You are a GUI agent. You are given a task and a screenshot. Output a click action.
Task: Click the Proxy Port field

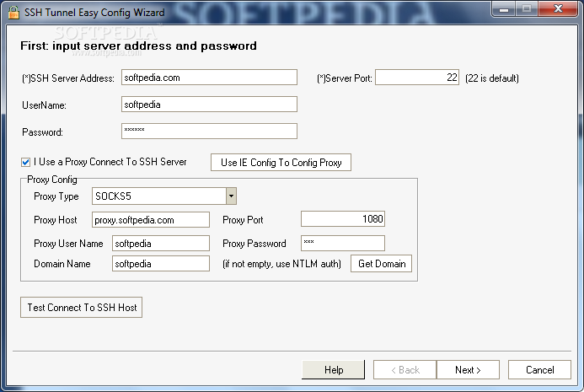(x=343, y=219)
